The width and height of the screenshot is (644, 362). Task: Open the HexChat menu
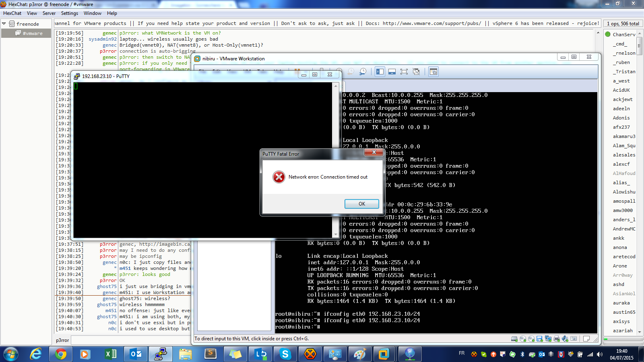coord(12,13)
